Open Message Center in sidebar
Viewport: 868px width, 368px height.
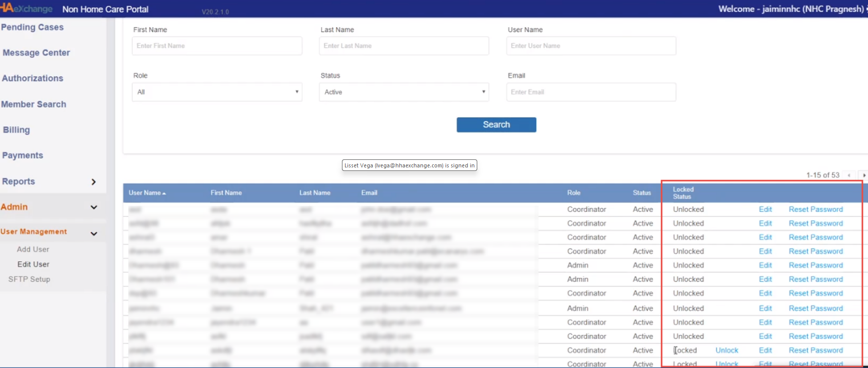pyautogui.click(x=36, y=53)
